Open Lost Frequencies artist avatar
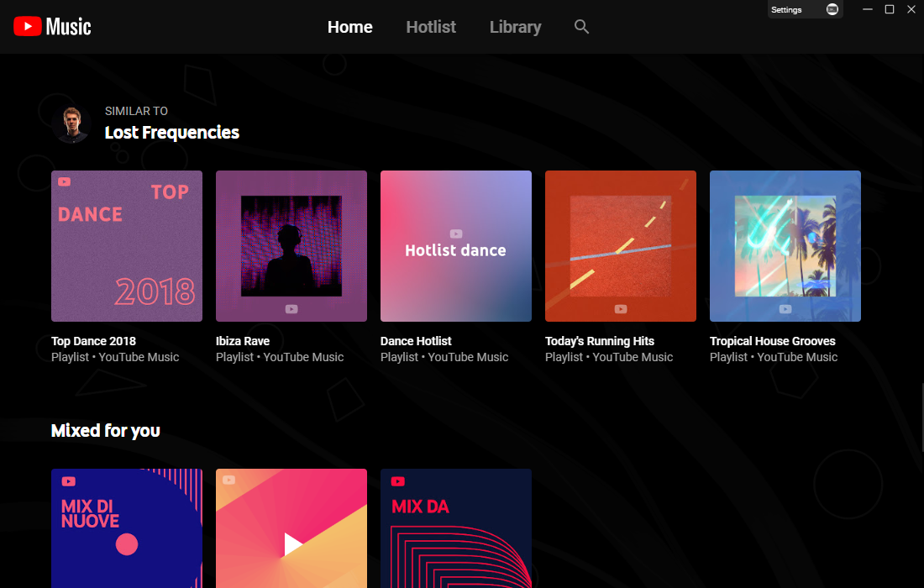The width and height of the screenshot is (924, 588). tap(71, 124)
